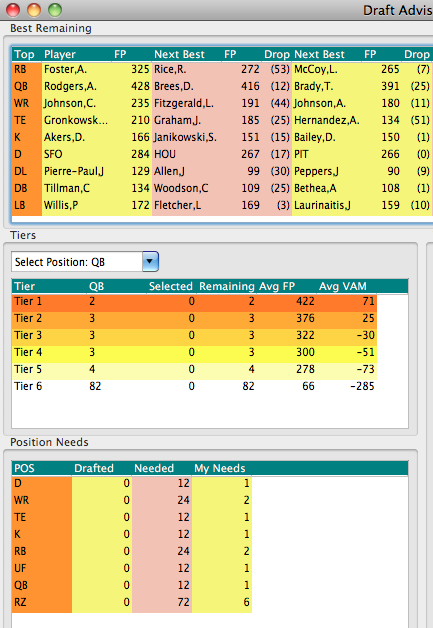Click the green zoom window button
This screenshot has height=628, width=433.
coord(55,10)
